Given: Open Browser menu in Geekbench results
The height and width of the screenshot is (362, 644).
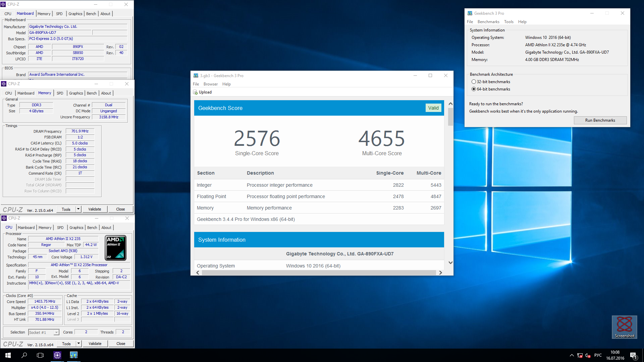Looking at the screenshot, I should pyautogui.click(x=211, y=84).
